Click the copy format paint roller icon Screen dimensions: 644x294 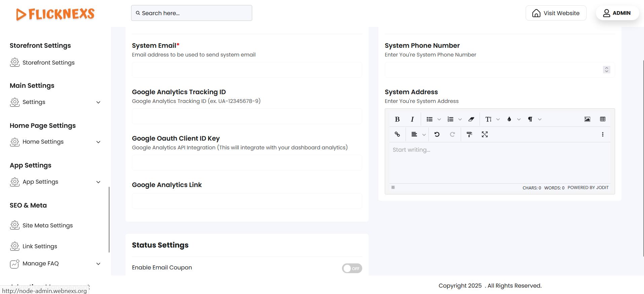(469, 135)
